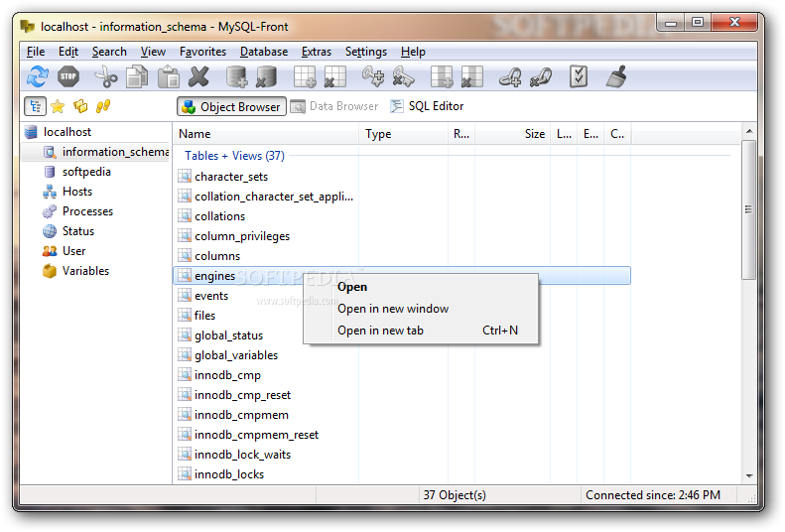Select the column_privileges table

[x=242, y=236]
